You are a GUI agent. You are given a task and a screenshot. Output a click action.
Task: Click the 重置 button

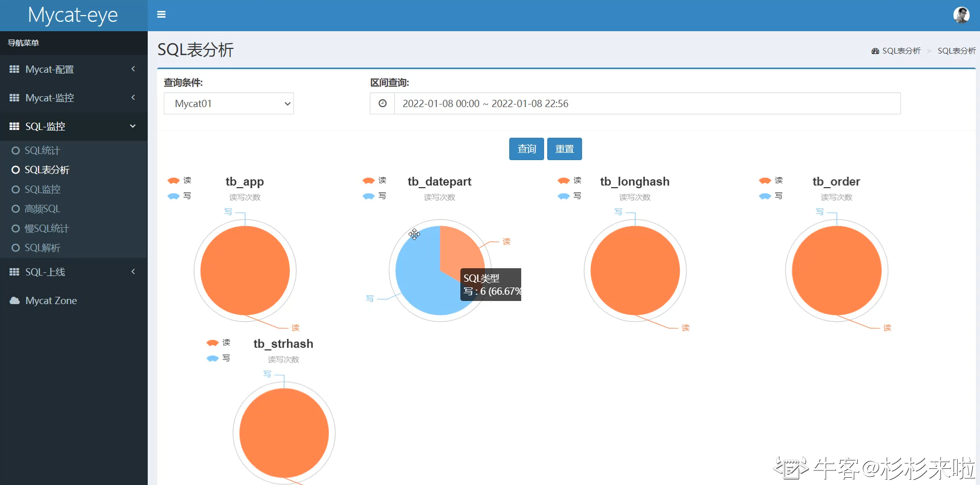(x=564, y=149)
